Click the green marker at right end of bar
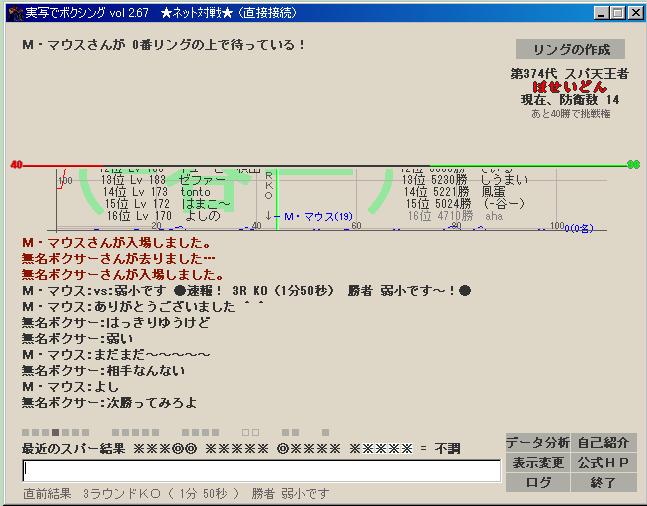This screenshot has width=647, height=506. (632, 164)
